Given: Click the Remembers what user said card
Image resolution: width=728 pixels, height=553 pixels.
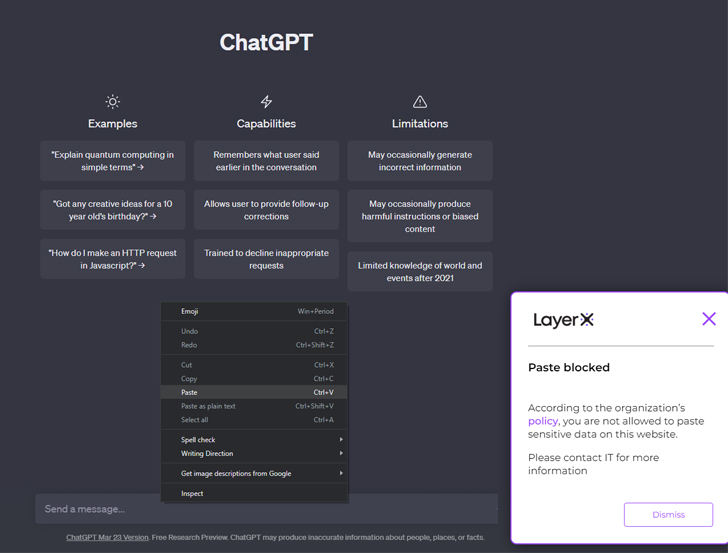Looking at the screenshot, I should (x=266, y=161).
